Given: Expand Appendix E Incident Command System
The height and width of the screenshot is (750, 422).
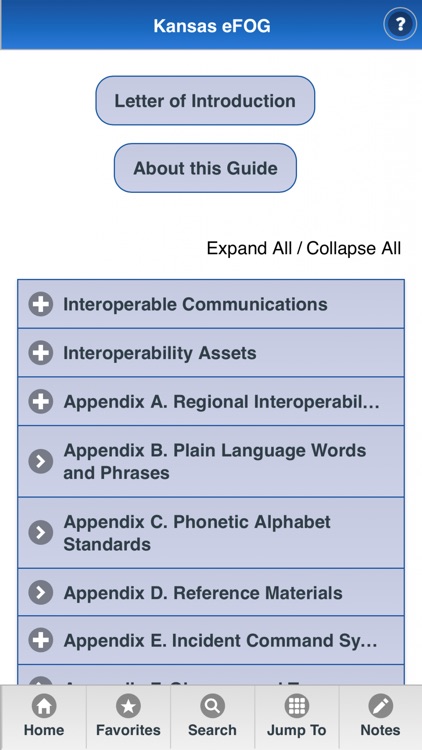Looking at the screenshot, I should (211, 640).
